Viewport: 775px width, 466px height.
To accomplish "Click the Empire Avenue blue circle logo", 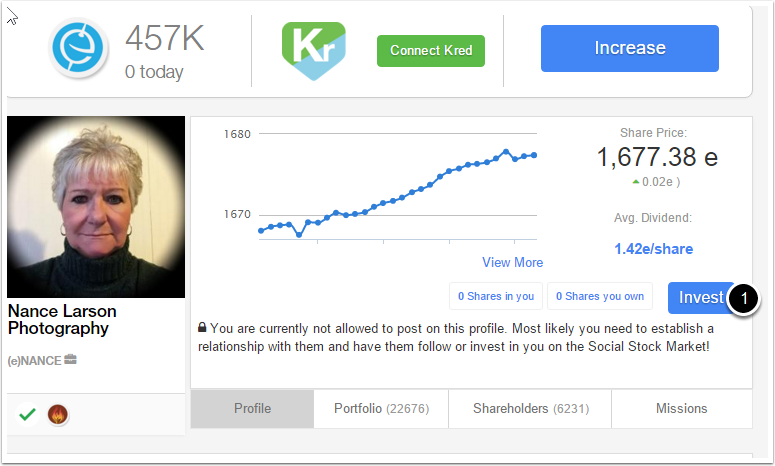I will [79, 48].
